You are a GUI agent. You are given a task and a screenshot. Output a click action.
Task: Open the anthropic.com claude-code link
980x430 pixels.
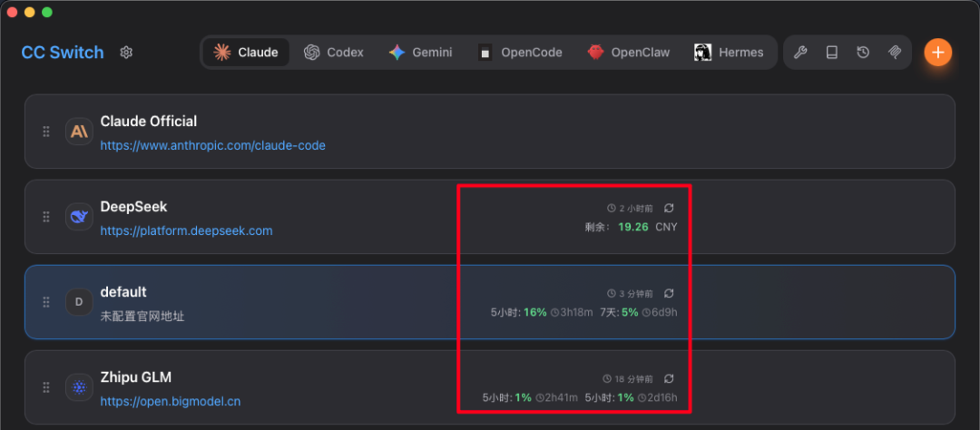tap(212, 145)
